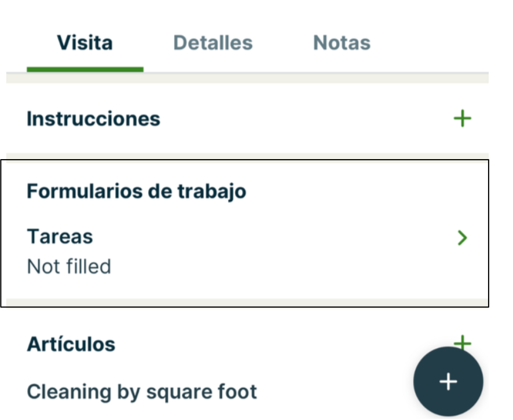Click the separator strip above Artículos
Image resolution: width=513 pixels, height=420 pixels.
coord(247,302)
